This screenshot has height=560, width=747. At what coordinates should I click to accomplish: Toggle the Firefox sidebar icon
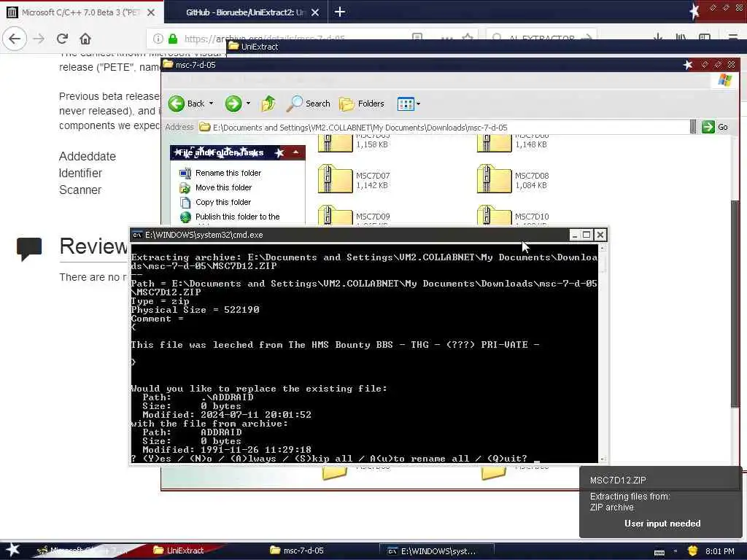[x=705, y=38]
